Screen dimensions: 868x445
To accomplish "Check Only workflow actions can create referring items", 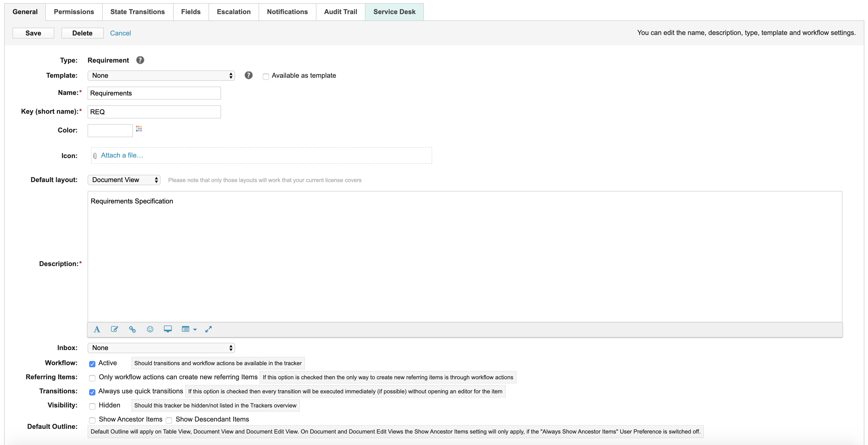I will point(92,378).
